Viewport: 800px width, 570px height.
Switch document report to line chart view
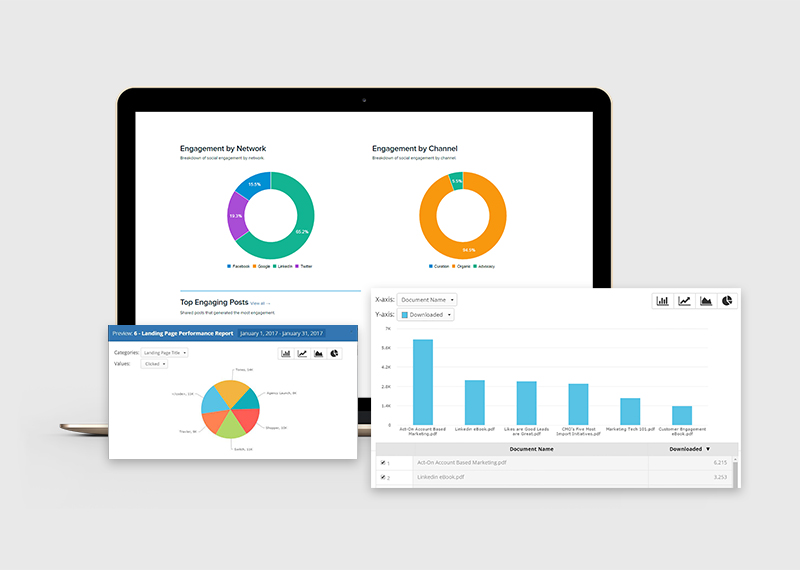[x=685, y=300]
